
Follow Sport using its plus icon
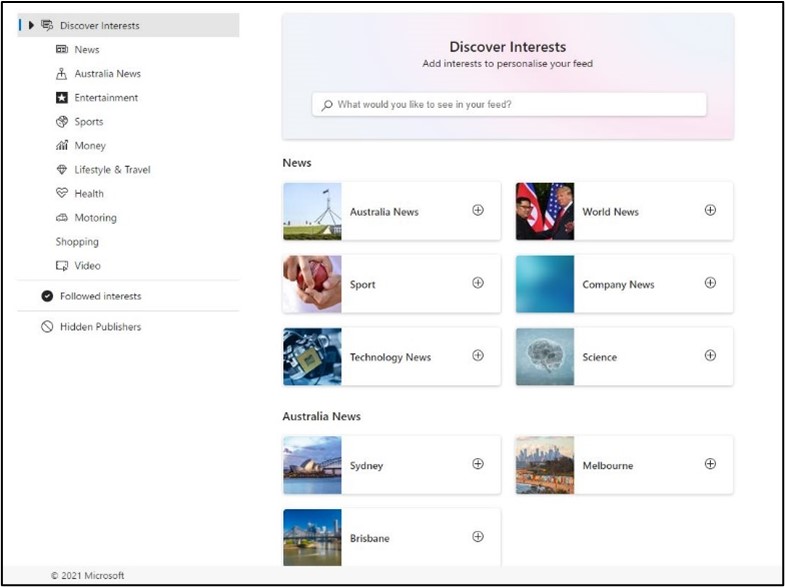[x=478, y=283]
